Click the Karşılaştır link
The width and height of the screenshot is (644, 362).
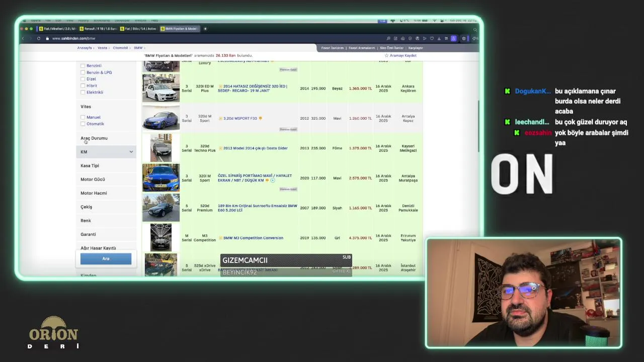tap(416, 48)
